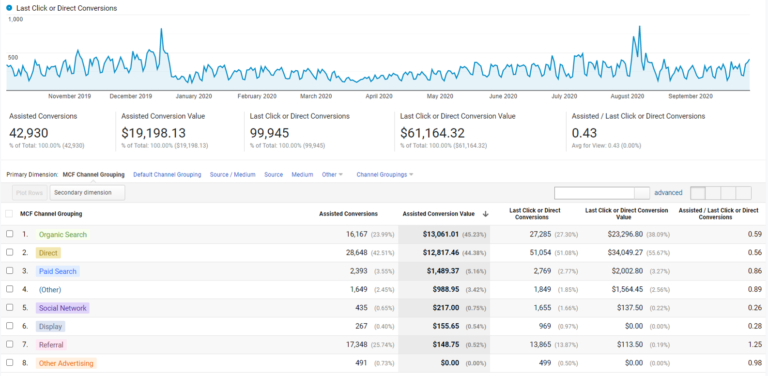This screenshot has height=376, width=768.
Task: Click the purple Social Network channel label
Action: 63,308
